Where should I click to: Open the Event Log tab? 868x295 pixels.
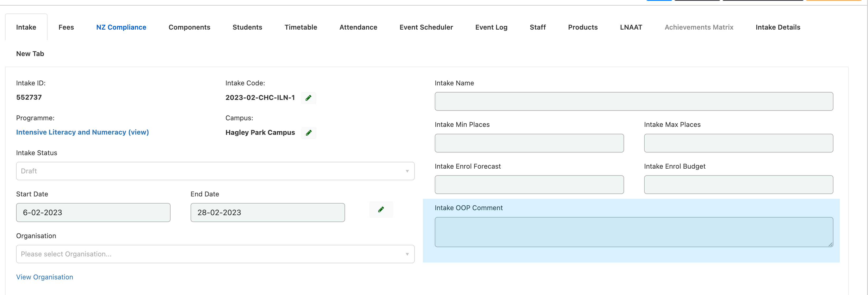(491, 27)
